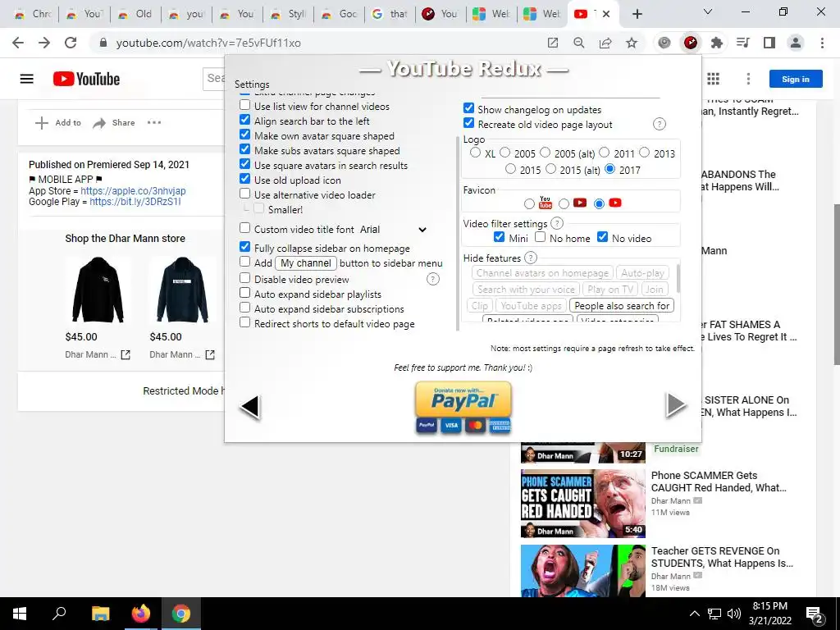
Task: Switch to the 'Goo' browser tab
Action: (x=339, y=15)
